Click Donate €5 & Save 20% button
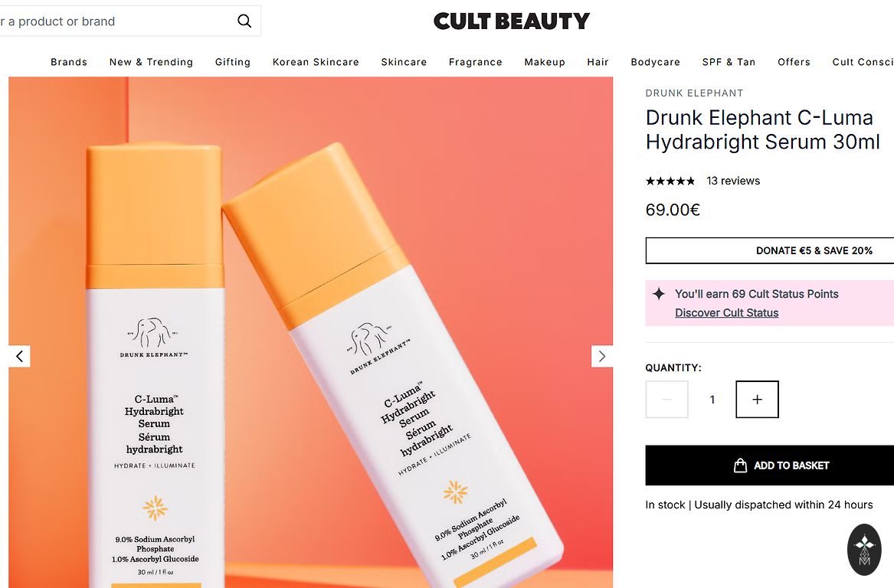The width and height of the screenshot is (894, 588). click(770, 250)
